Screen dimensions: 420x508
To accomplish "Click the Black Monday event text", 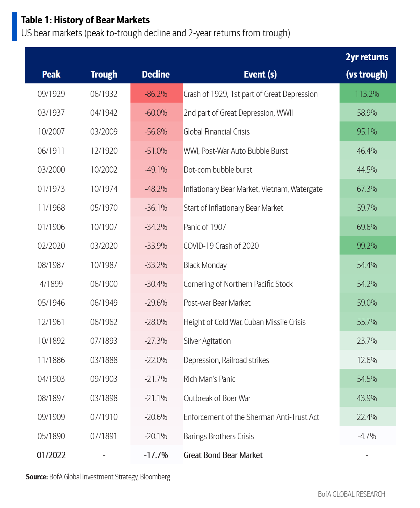I will 205,265.
